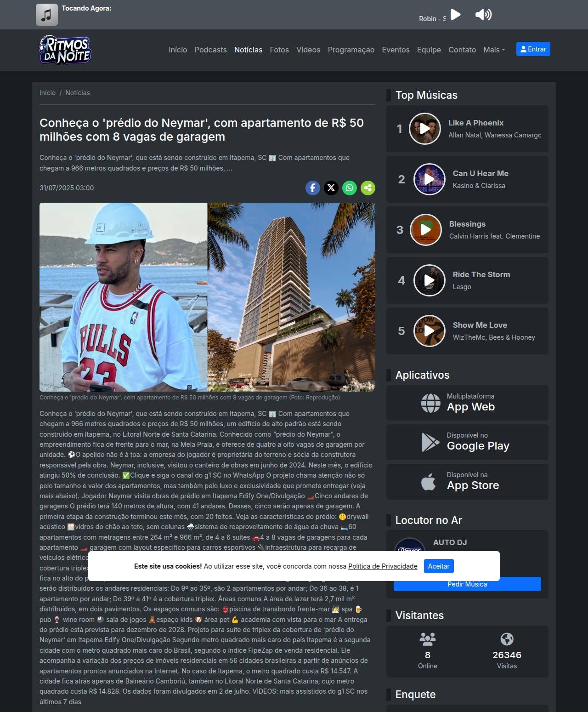This screenshot has height=712, width=588.
Task: Play 'Like A Phoenix' track
Action: [425, 129]
